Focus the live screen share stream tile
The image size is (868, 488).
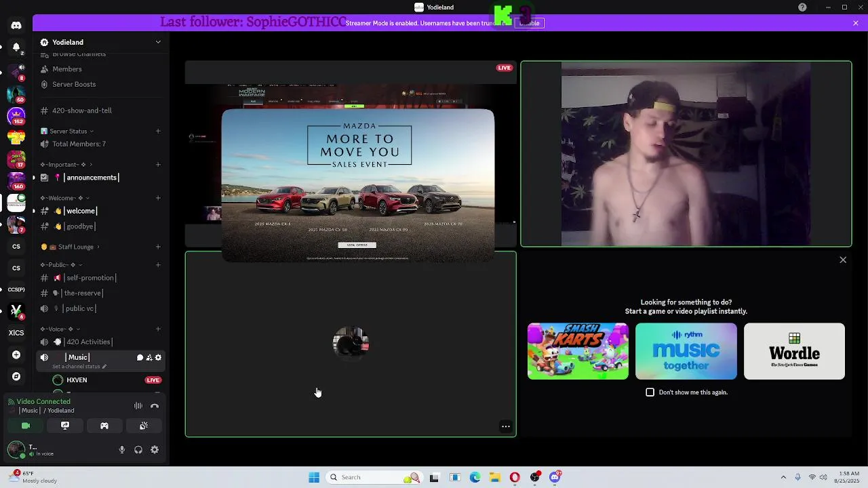tap(351, 154)
